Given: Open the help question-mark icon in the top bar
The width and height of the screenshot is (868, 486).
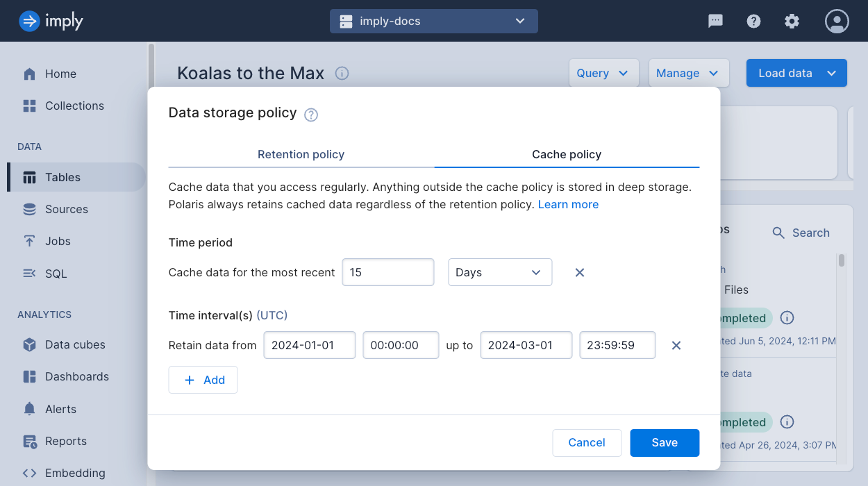Looking at the screenshot, I should click(x=753, y=21).
